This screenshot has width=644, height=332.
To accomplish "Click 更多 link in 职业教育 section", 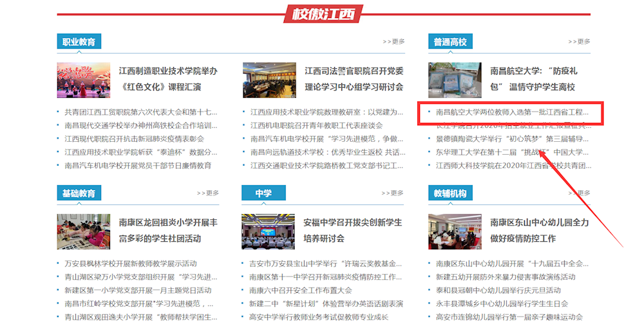I will (393, 41).
